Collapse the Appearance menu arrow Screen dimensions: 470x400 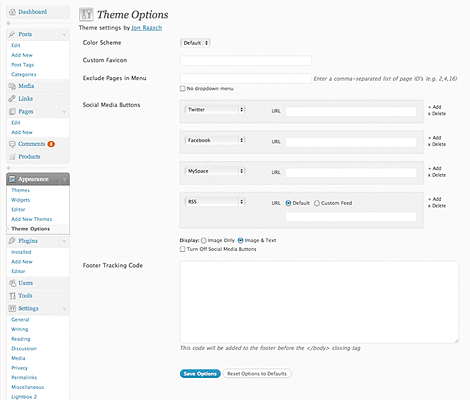(x=64, y=180)
